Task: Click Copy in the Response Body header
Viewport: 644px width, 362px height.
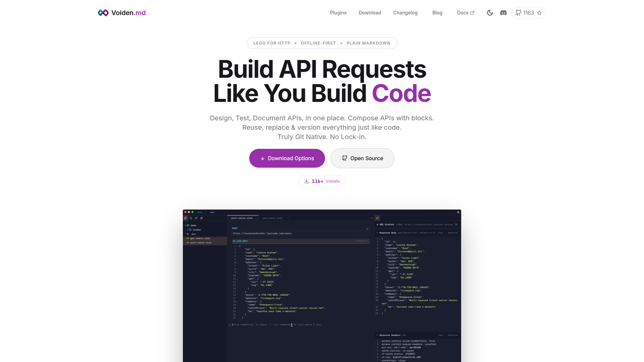Action: [441, 233]
